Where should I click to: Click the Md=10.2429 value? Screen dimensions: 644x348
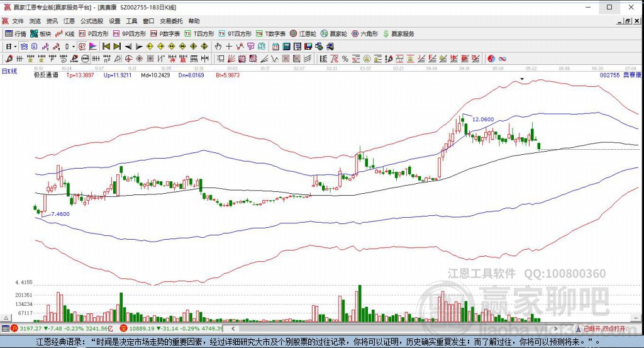[x=155, y=75]
